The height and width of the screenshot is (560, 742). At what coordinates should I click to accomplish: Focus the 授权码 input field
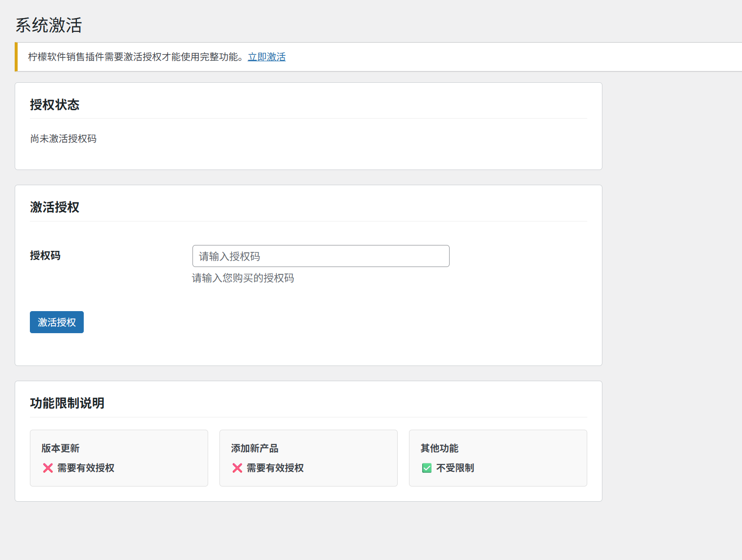pos(320,256)
